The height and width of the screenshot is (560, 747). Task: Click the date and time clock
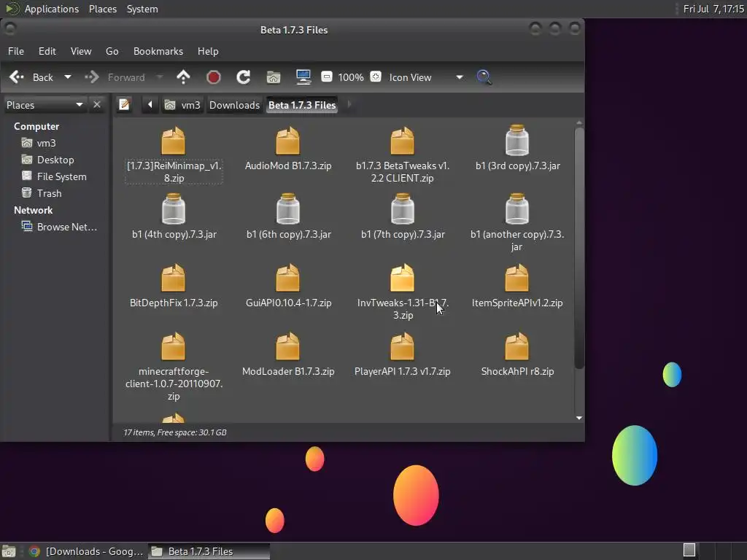click(713, 9)
